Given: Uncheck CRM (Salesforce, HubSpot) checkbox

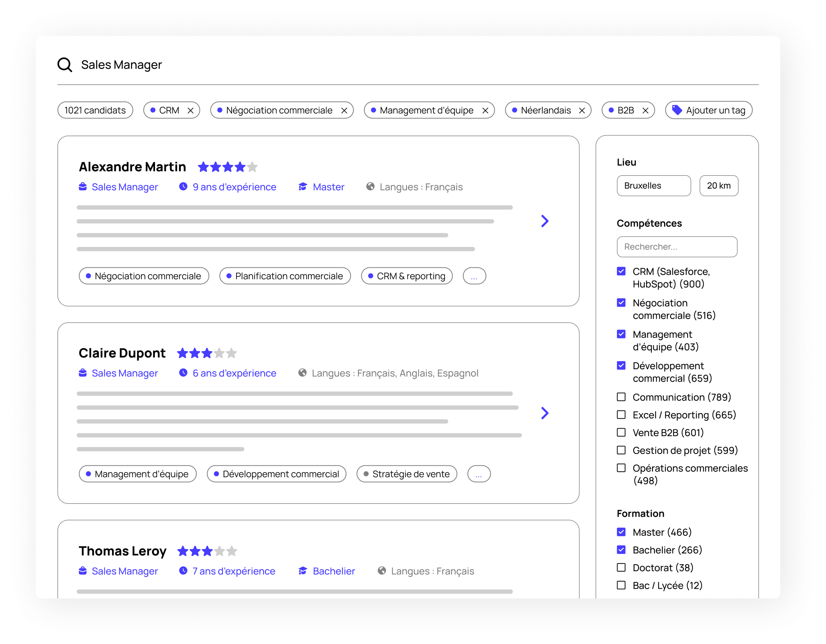Looking at the screenshot, I should click(x=621, y=271).
